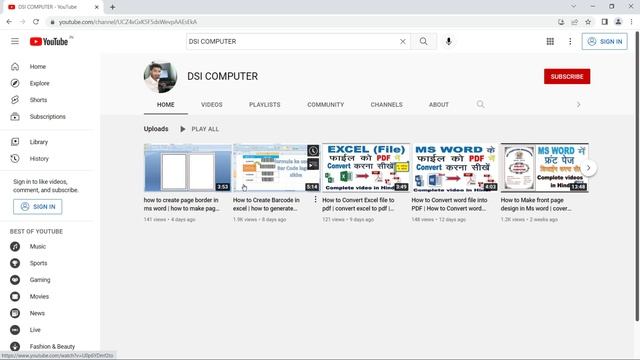Start voice search with microphone
This screenshot has width=640, height=360.
(x=449, y=41)
